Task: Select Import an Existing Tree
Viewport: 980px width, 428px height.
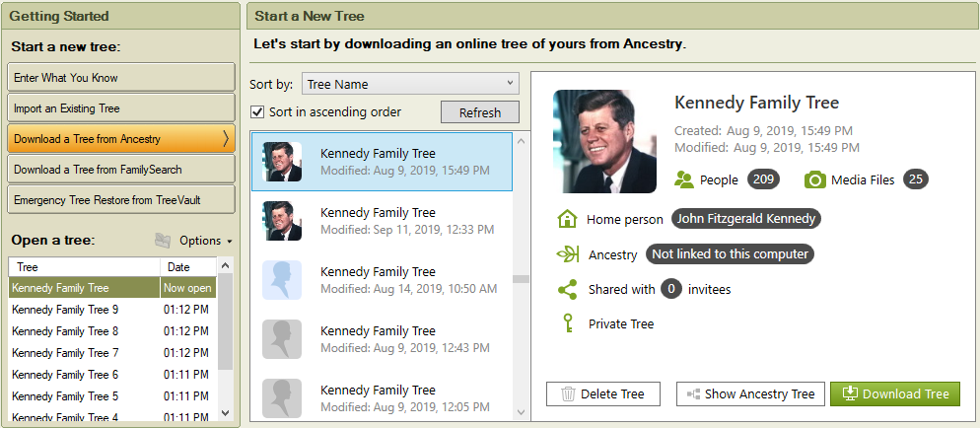Action: click(x=121, y=108)
